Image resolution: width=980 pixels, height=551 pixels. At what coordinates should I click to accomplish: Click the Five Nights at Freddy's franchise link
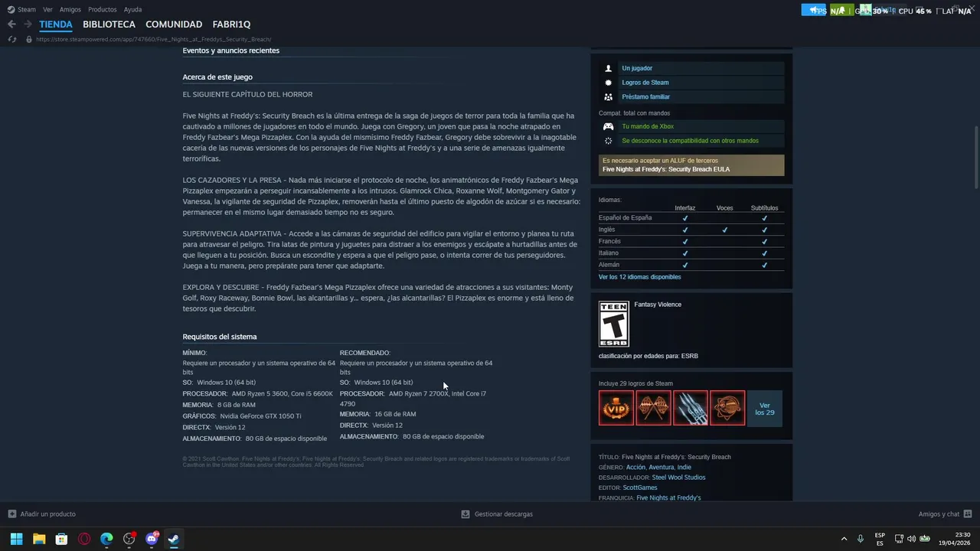[668, 498]
